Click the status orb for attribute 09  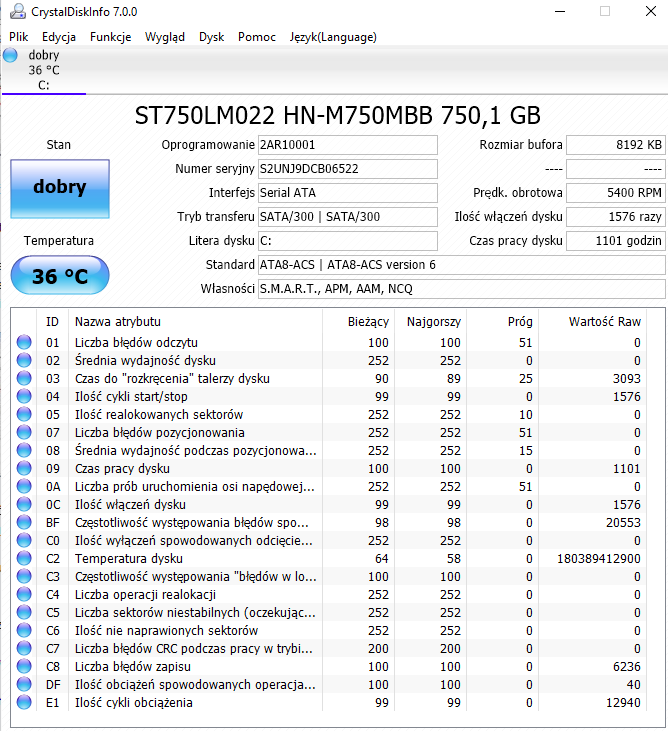pyautogui.click(x=24, y=468)
